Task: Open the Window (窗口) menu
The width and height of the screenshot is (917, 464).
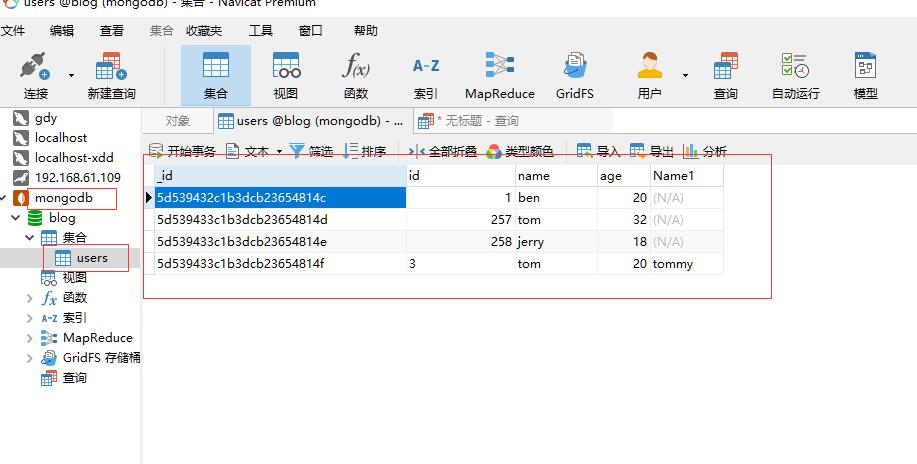Action: click(x=311, y=30)
